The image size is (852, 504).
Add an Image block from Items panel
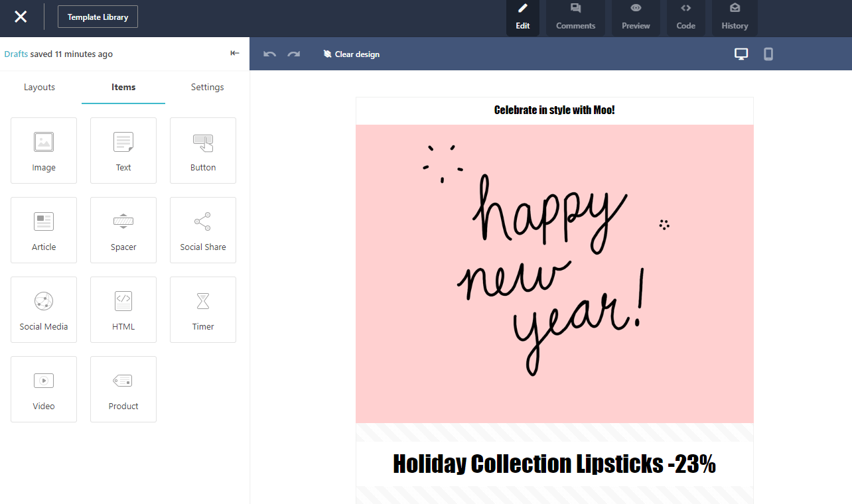(44, 151)
